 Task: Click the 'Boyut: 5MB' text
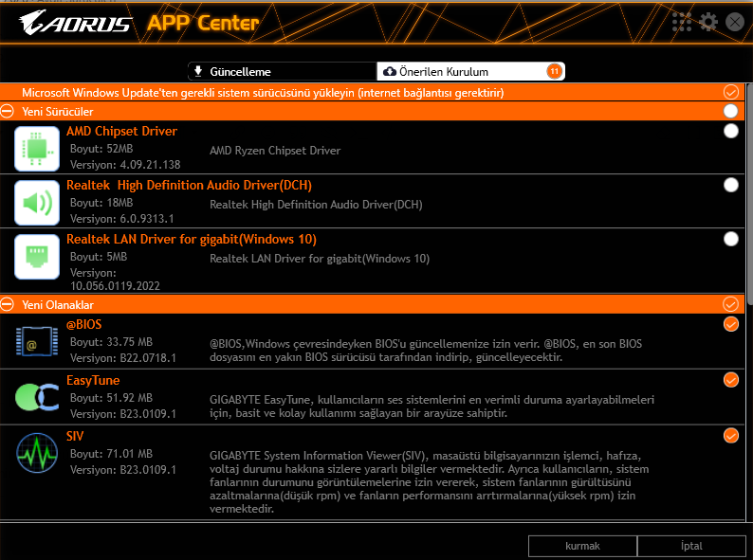pos(99,257)
